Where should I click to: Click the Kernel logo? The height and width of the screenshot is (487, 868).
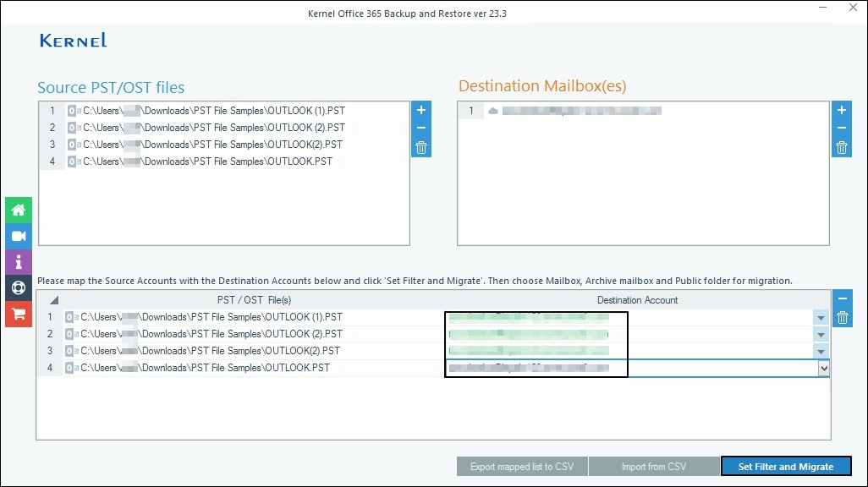coord(73,40)
